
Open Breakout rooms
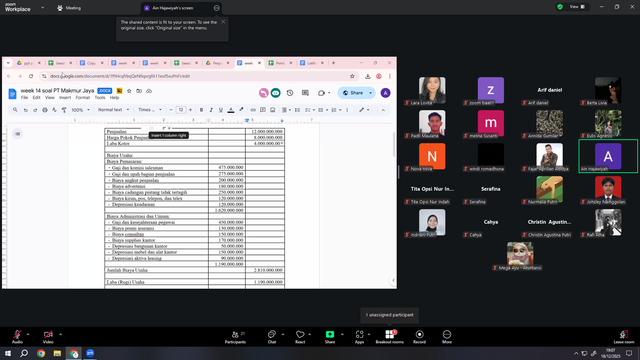click(x=389, y=336)
